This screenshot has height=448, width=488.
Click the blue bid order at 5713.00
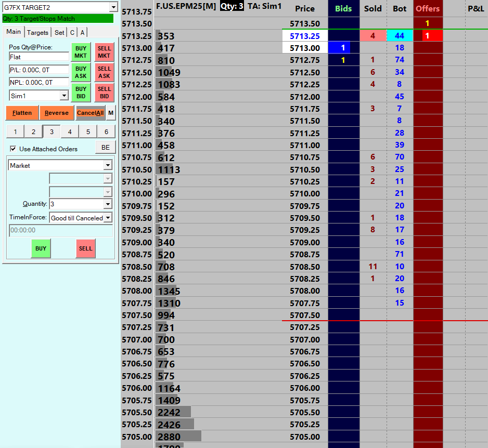[339, 48]
